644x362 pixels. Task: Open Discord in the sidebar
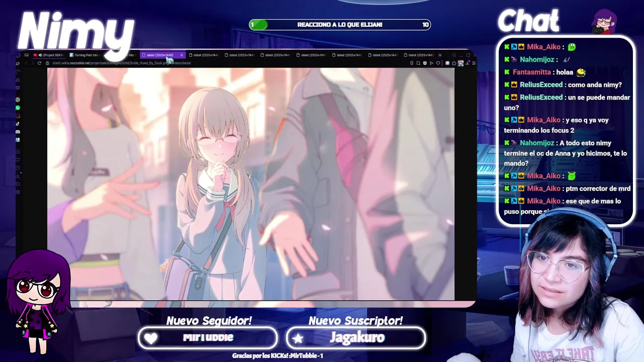pos(18,132)
